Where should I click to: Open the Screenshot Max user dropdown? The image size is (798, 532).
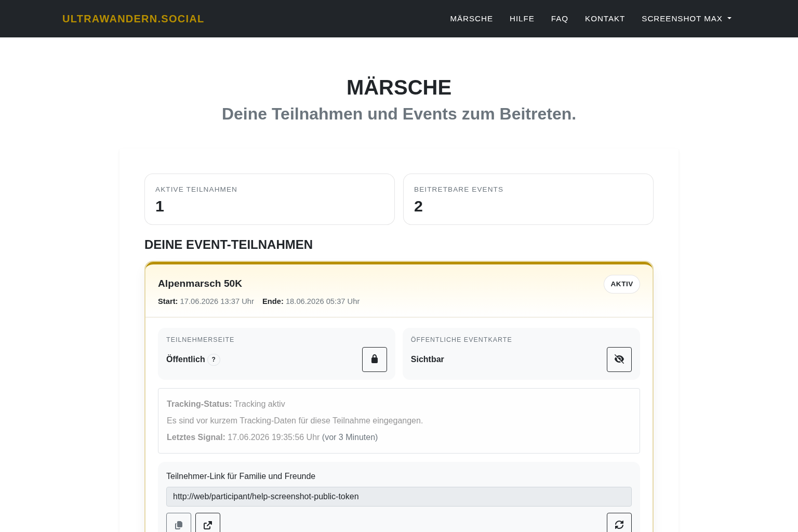click(x=686, y=19)
